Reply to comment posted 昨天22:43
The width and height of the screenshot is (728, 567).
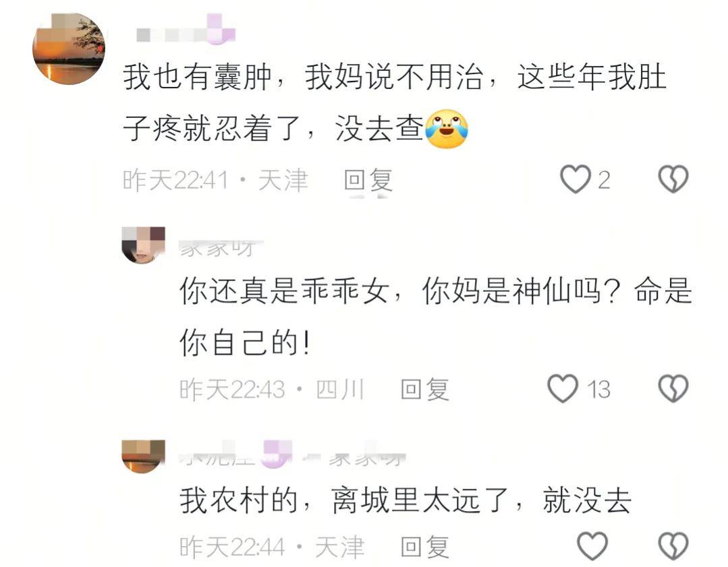[x=425, y=389]
